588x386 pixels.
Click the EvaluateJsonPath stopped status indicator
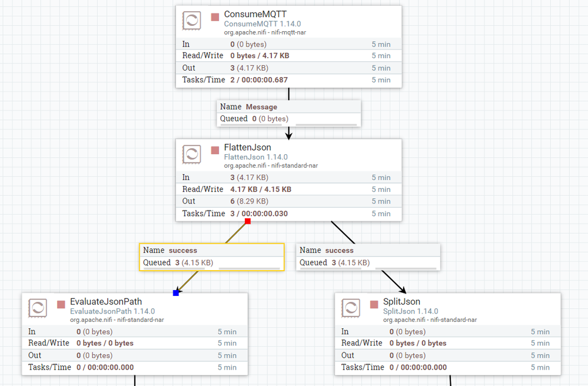[x=61, y=305]
